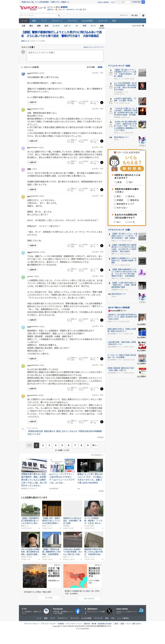Image resolution: width=165 pixels, height=644 pixels.
Task: Expand 返信5件 replies on hir's comment
Action: (x=32, y=162)
